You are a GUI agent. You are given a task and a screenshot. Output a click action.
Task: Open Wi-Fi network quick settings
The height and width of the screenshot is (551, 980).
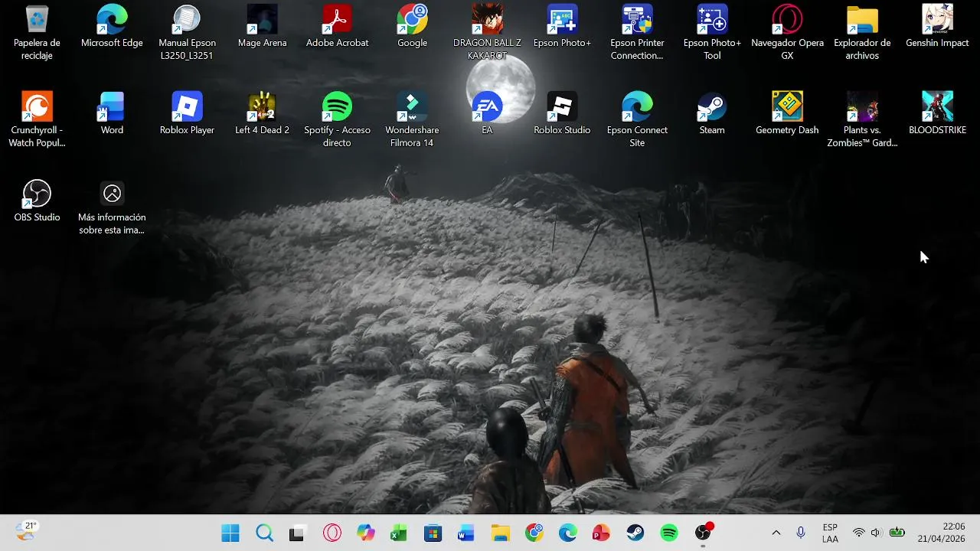[x=859, y=533]
